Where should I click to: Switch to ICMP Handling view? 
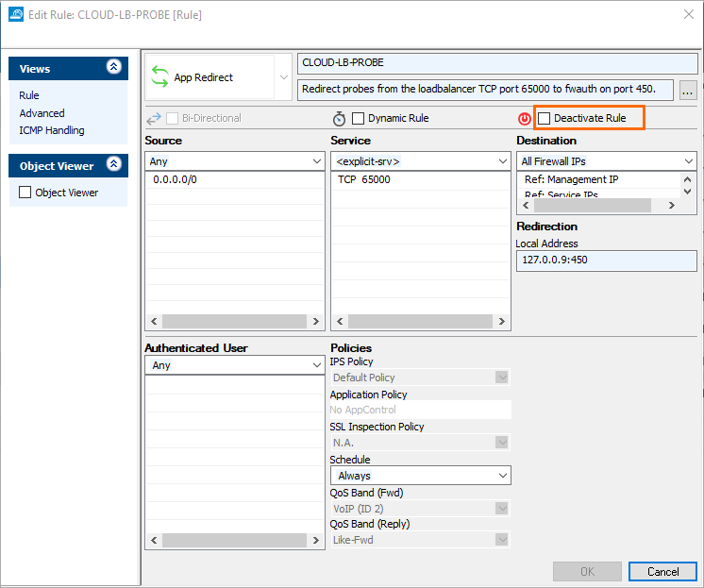coord(51,130)
